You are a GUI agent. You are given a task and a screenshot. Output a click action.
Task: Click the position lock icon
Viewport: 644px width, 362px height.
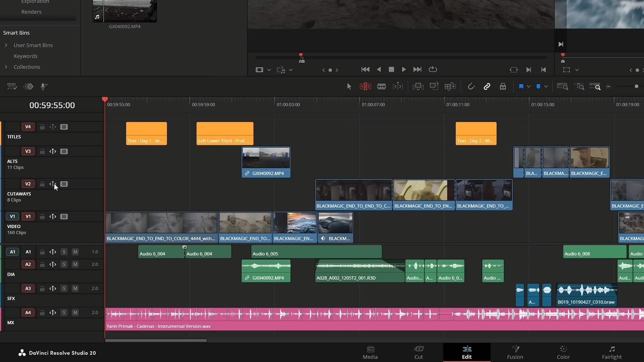(502, 86)
